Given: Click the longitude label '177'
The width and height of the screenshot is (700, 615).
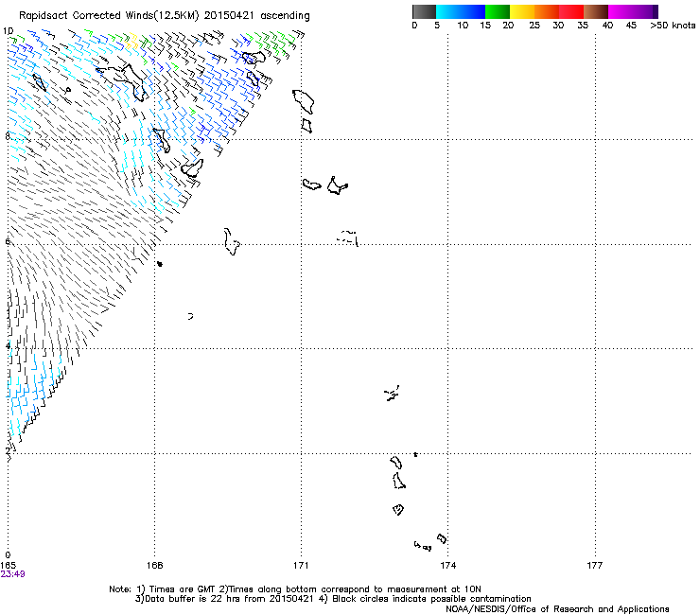Looking at the screenshot, I should [x=595, y=566].
